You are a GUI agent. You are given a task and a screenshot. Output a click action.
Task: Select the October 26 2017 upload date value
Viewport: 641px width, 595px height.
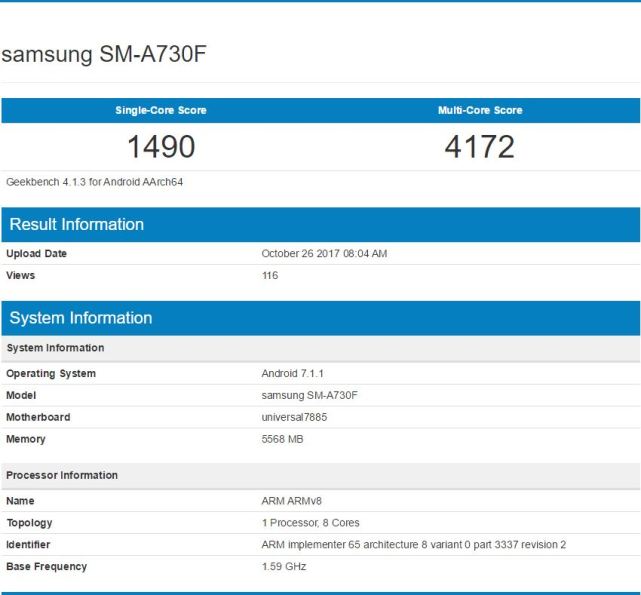click(x=324, y=254)
